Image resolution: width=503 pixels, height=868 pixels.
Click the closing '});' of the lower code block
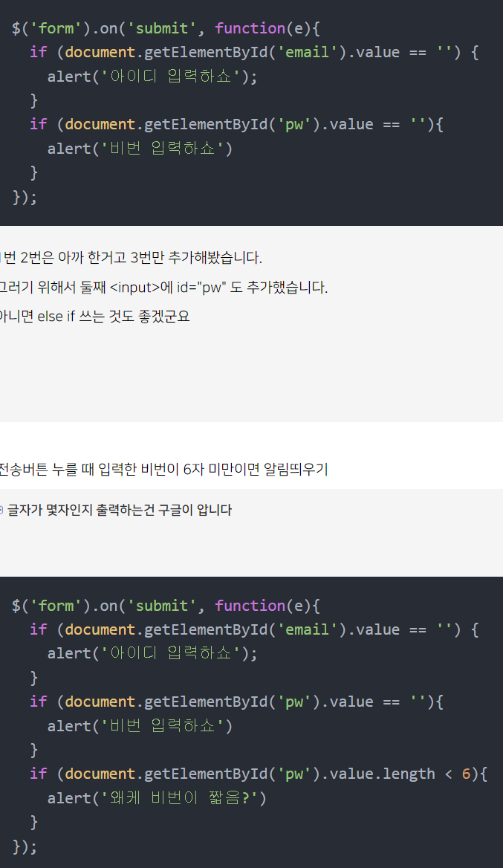[x=25, y=846]
